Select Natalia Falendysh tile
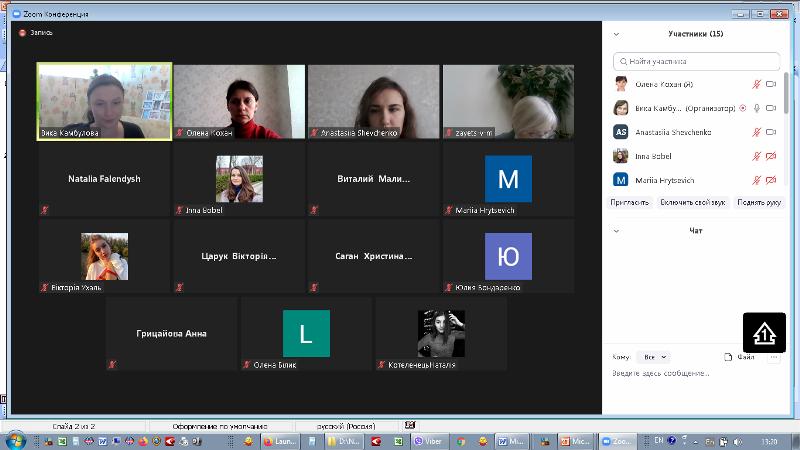Screen dimensions: 800x450 click(x=105, y=179)
